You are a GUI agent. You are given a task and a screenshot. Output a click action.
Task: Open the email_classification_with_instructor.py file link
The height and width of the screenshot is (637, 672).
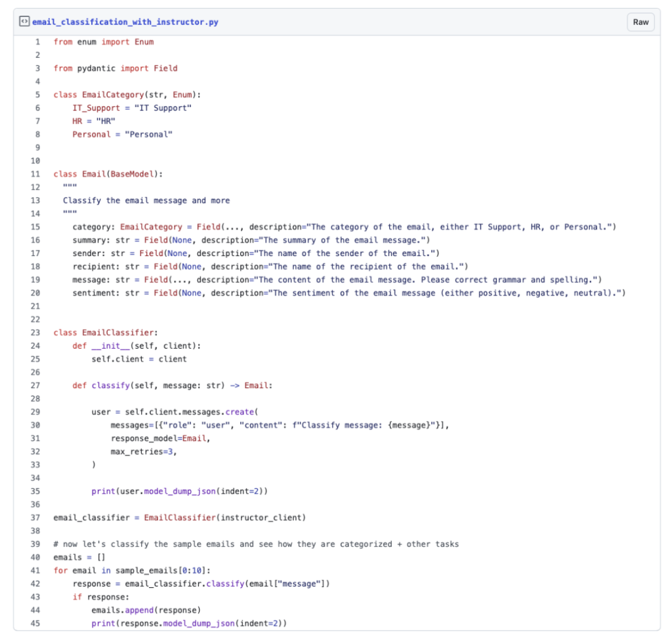(x=125, y=22)
